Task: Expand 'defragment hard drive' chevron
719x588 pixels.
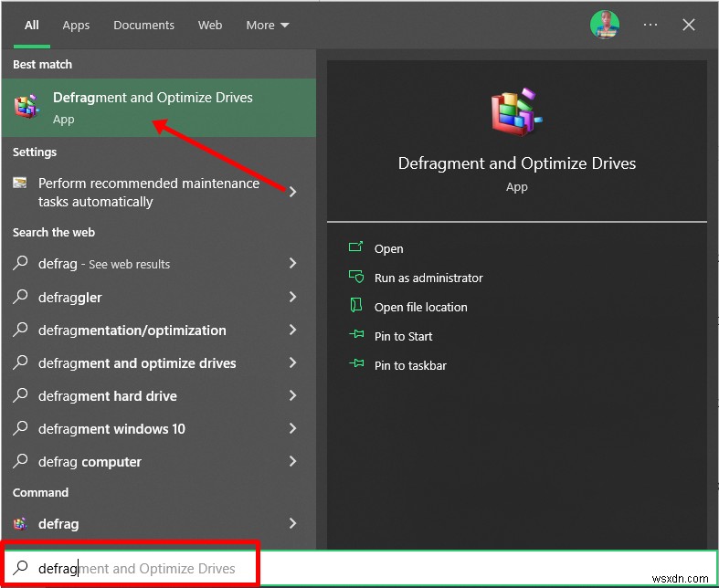Action: click(292, 395)
